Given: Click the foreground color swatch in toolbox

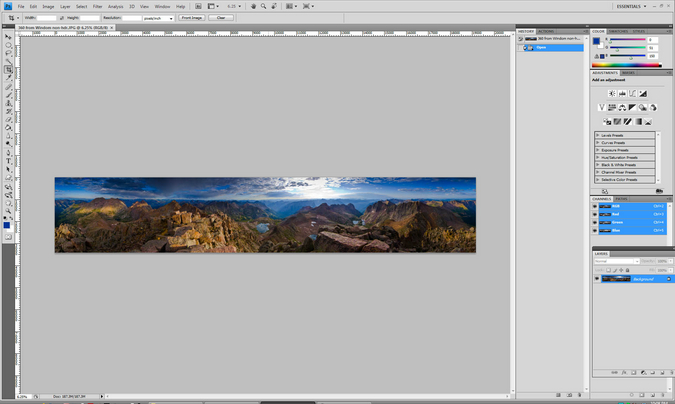Looking at the screenshot, I should click(x=6, y=225).
